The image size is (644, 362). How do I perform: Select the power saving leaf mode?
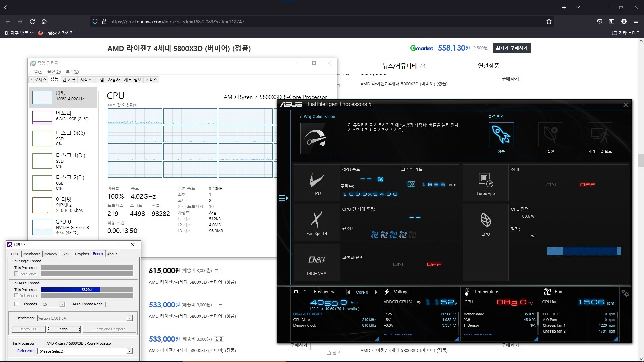coord(550,135)
